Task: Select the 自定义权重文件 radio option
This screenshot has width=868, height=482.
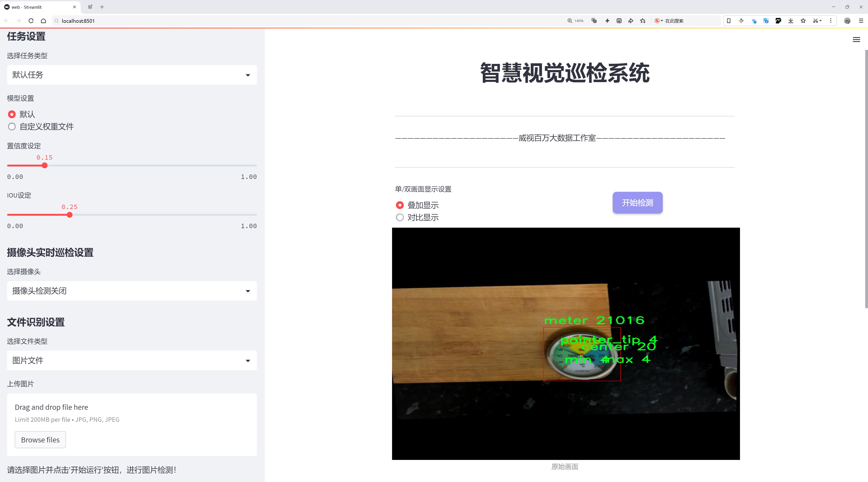Action: coord(41,127)
